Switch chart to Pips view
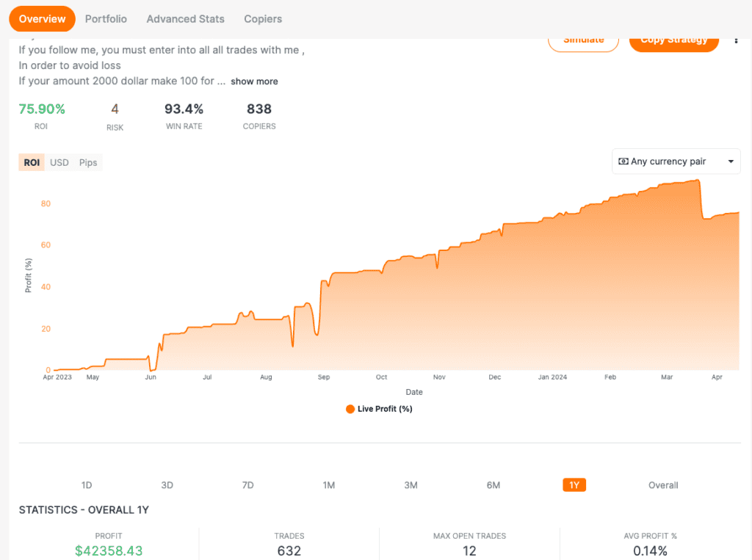Viewport: 752px width, 560px height. pos(88,162)
